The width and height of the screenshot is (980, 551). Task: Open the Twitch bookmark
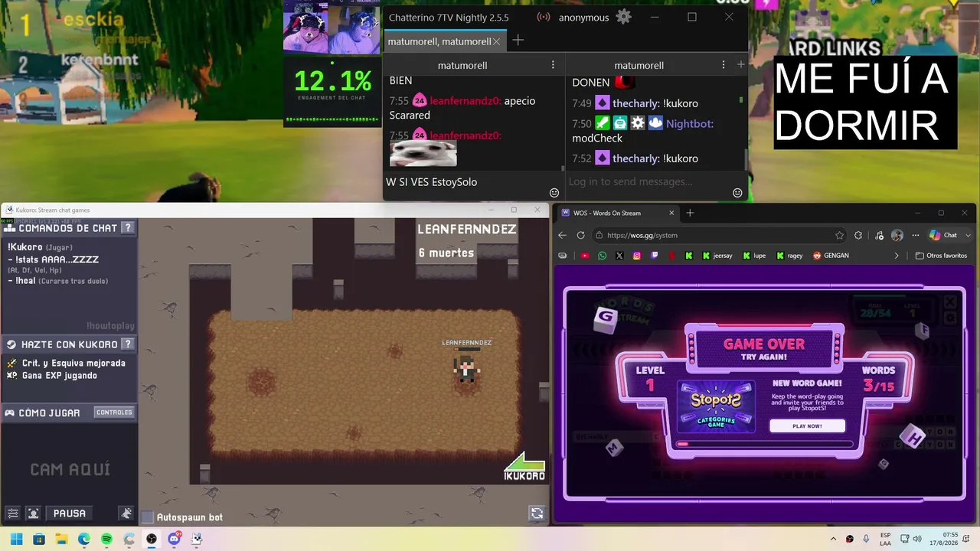pyautogui.click(x=655, y=256)
